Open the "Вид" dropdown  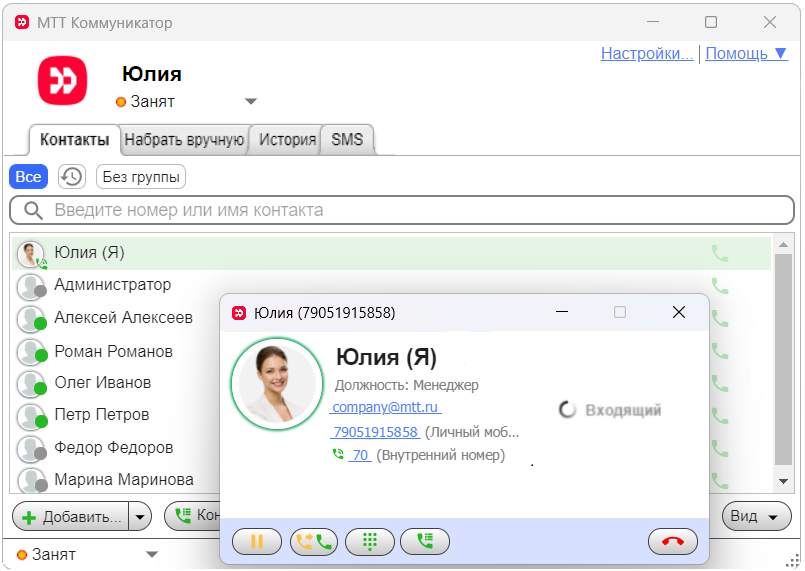(755, 517)
